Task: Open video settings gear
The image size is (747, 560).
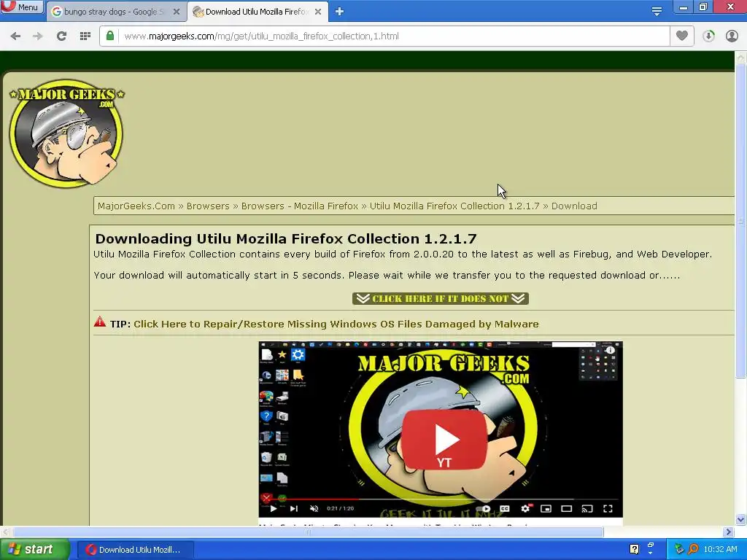Action: (525, 508)
